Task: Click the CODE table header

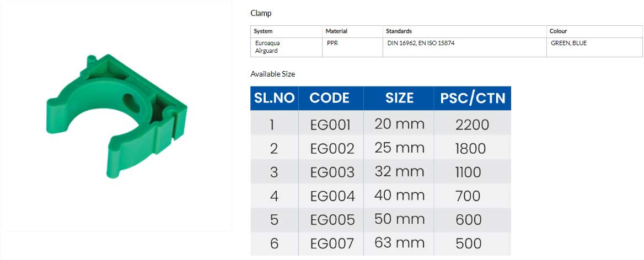Action: point(331,98)
